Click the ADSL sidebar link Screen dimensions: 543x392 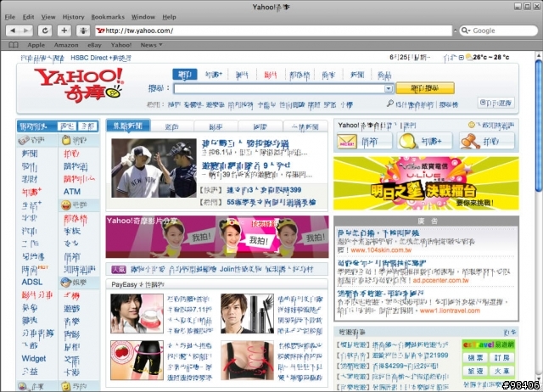[x=32, y=282]
